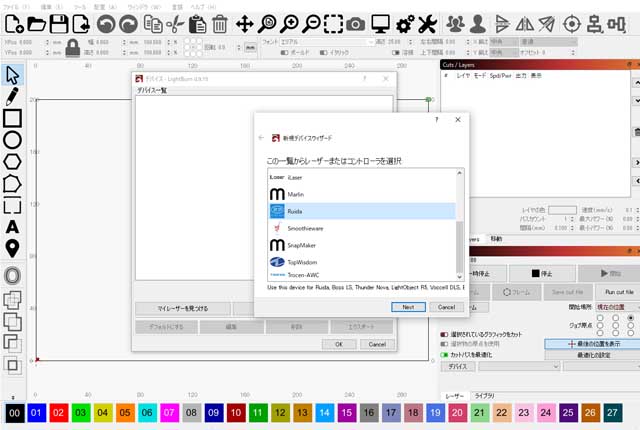640x430 pixels.
Task: Toggle the mm units button
Action: [250, 47]
